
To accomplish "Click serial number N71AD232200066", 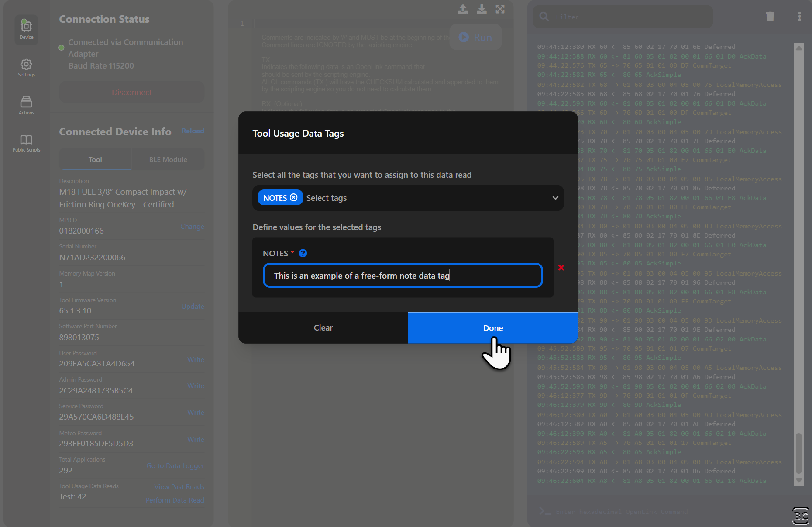I will [x=92, y=258].
